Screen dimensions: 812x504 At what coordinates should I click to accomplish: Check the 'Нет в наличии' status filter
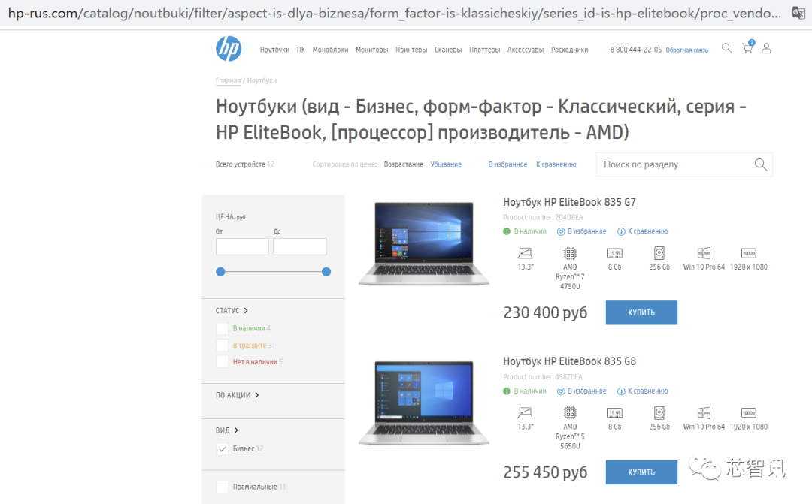tap(222, 362)
